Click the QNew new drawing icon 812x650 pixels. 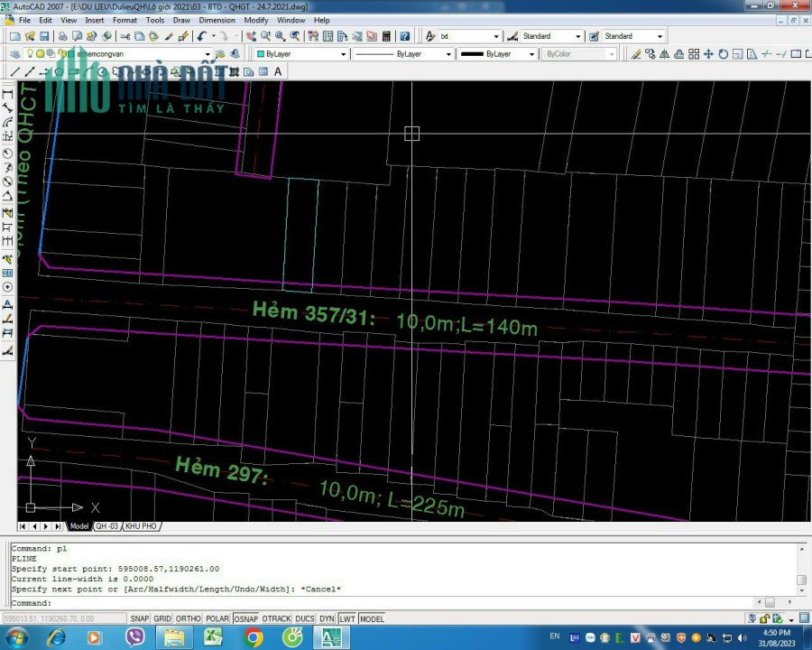click(x=15, y=36)
